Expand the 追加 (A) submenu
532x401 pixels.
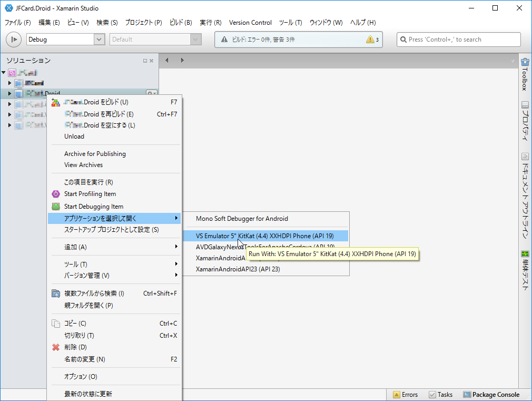pyautogui.click(x=114, y=247)
